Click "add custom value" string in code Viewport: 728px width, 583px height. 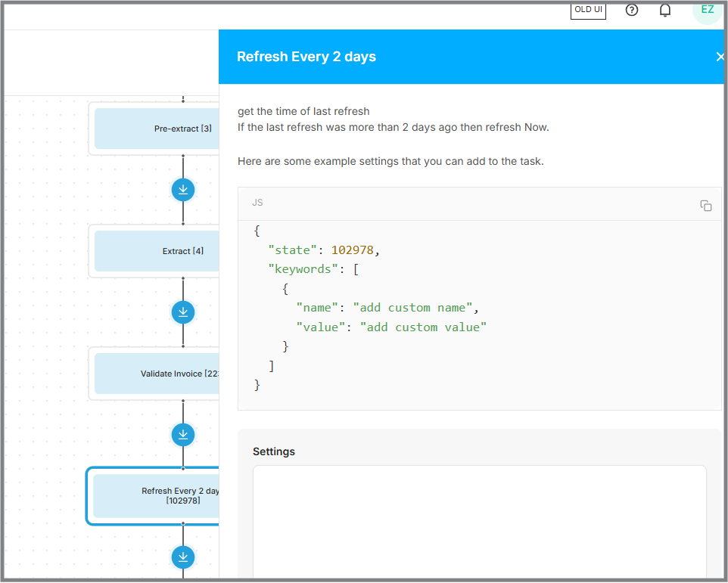423,327
